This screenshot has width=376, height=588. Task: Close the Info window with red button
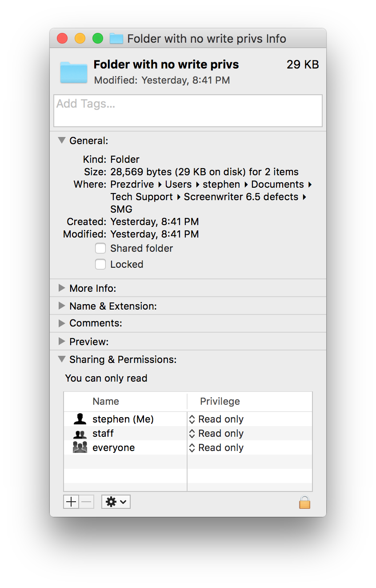[62, 39]
